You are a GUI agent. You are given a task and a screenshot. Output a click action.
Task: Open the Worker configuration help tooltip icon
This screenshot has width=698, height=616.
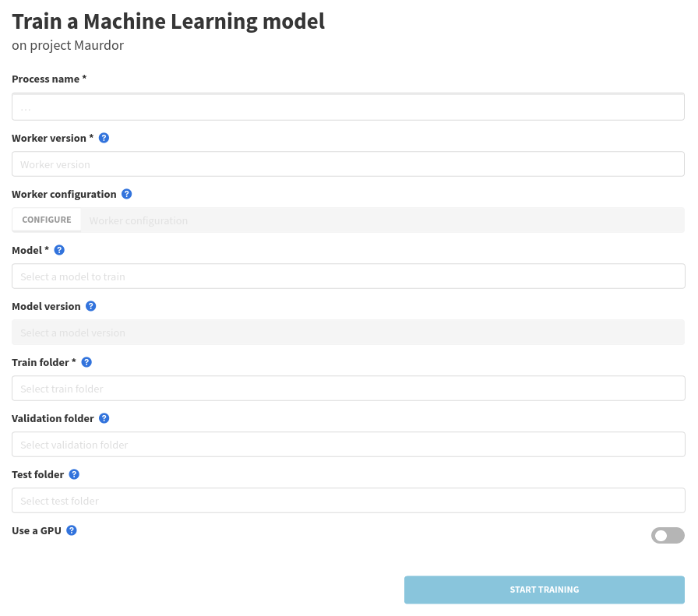[x=127, y=194]
